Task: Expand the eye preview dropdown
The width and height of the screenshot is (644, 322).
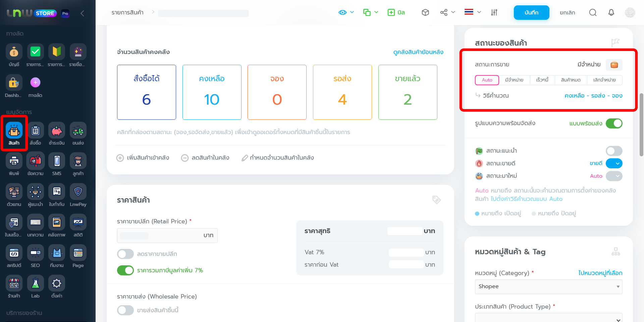Action: 346,12
